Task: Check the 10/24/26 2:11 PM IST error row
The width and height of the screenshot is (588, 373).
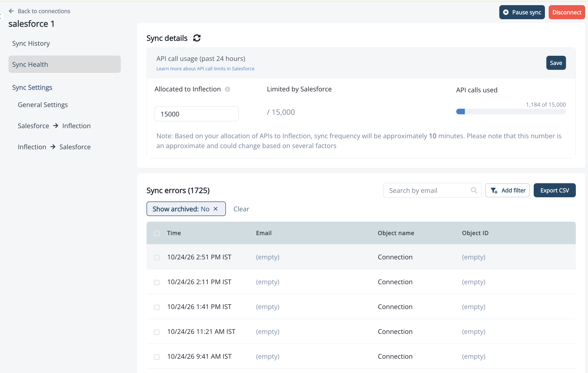Action: coord(157,282)
